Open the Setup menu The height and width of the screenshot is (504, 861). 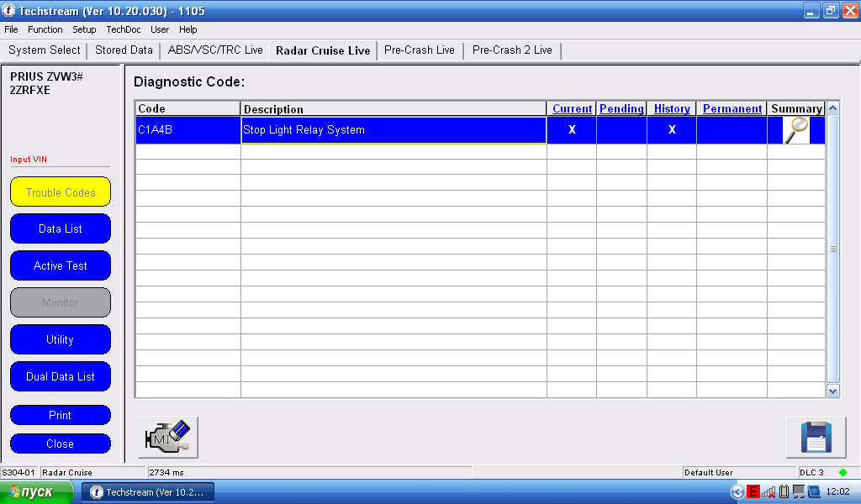point(84,29)
